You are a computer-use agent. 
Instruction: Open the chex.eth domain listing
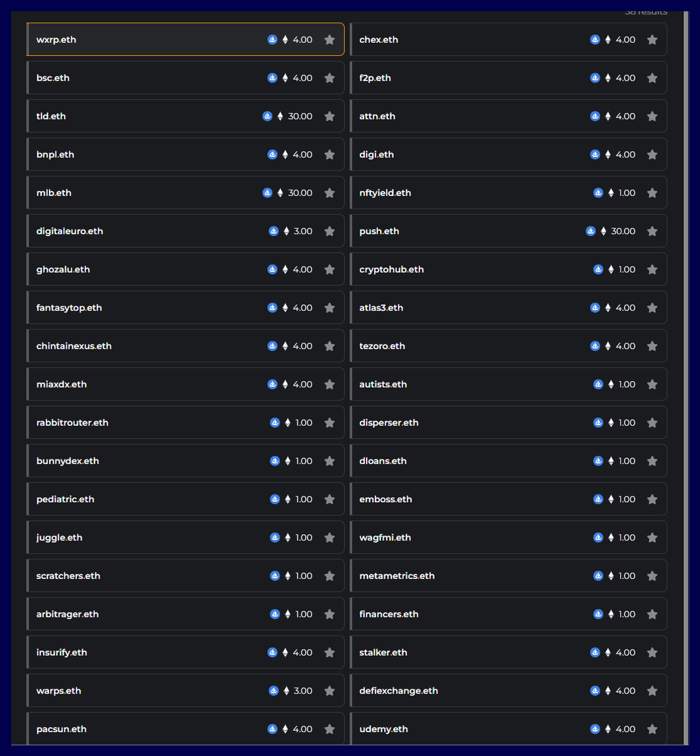[379, 39]
